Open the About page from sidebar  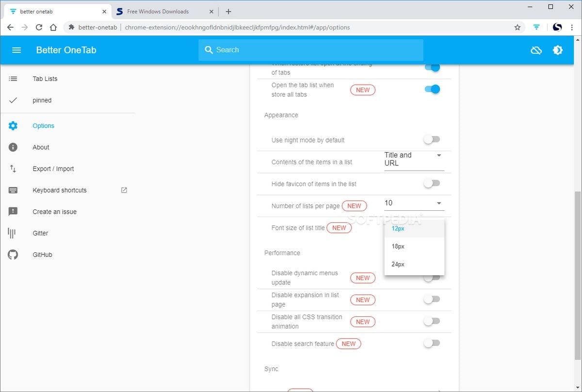(67, 147)
